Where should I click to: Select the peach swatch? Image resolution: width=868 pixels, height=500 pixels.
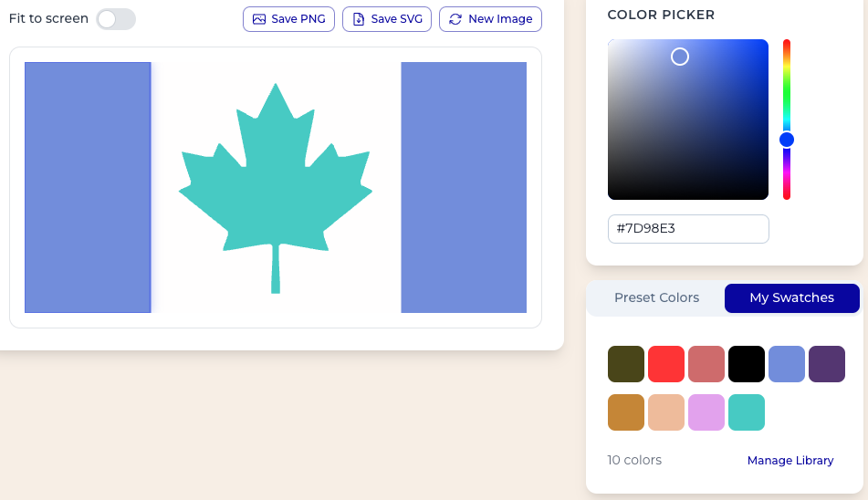(x=666, y=412)
